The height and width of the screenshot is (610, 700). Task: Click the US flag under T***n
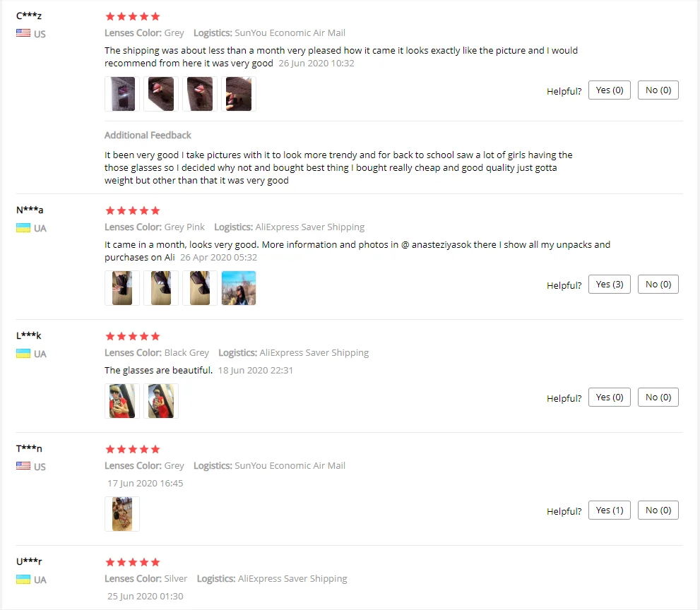coord(23,466)
